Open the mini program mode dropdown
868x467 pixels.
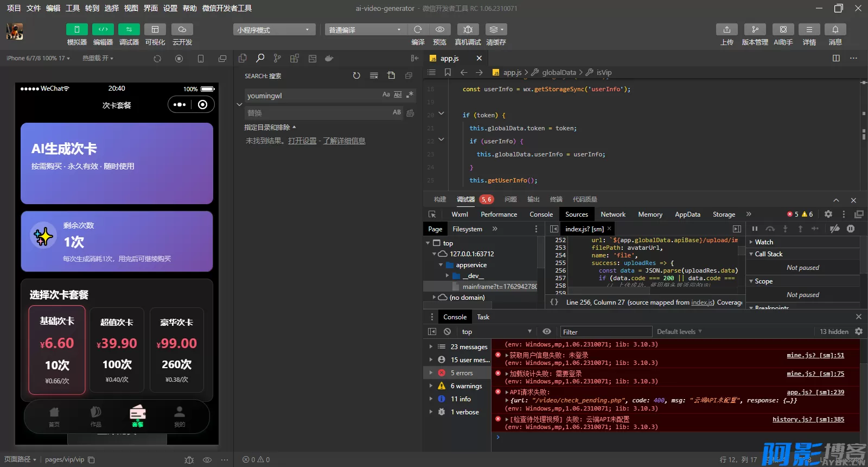(274, 30)
